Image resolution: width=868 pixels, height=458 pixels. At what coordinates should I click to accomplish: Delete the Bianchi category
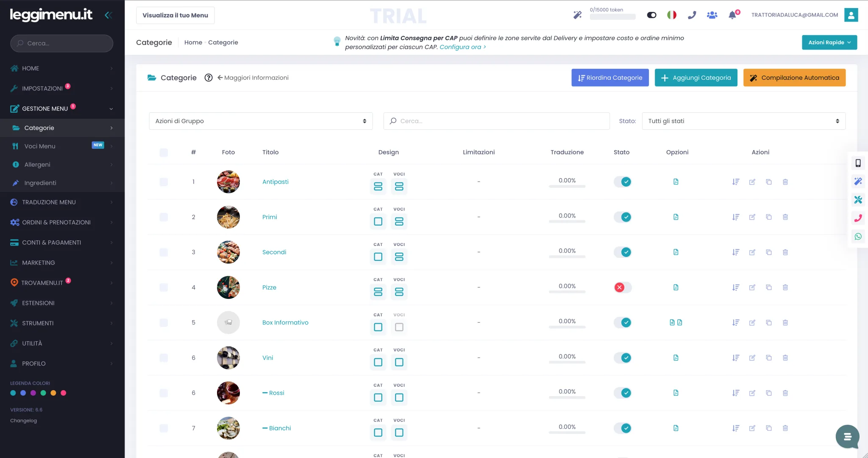tap(785, 428)
